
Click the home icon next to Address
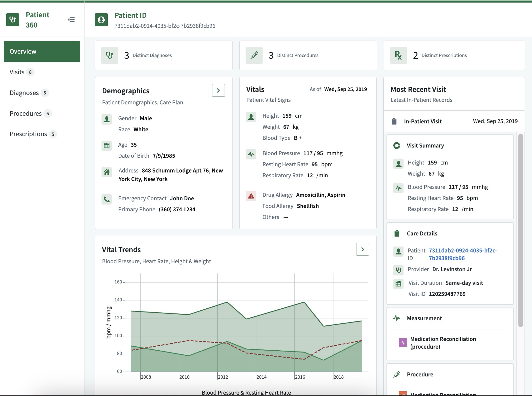point(107,172)
